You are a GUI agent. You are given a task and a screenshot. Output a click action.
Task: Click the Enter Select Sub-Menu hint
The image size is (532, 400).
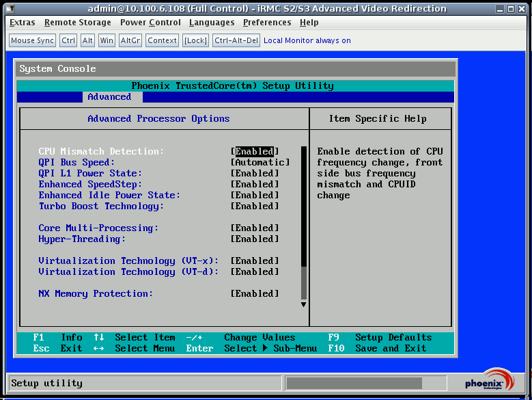[251, 348]
